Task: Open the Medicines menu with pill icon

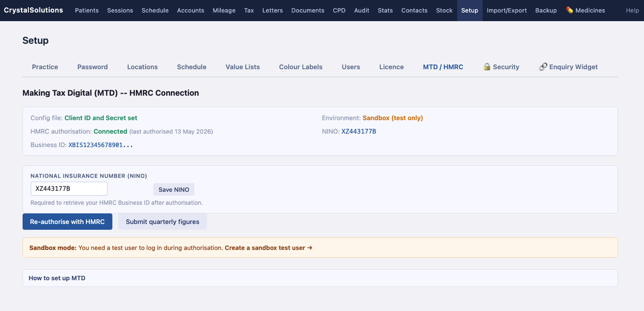Action: (x=585, y=10)
